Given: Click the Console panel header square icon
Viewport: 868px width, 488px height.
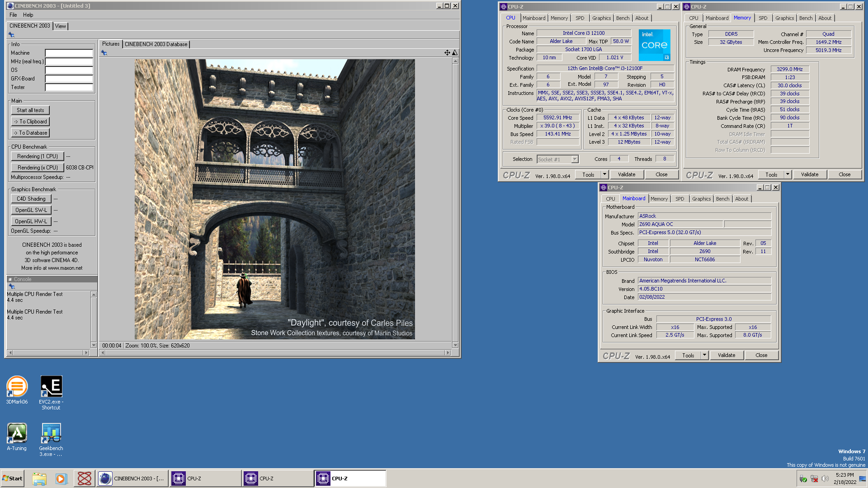Looking at the screenshot, I should pyautogui.click(x=10, y=279).
